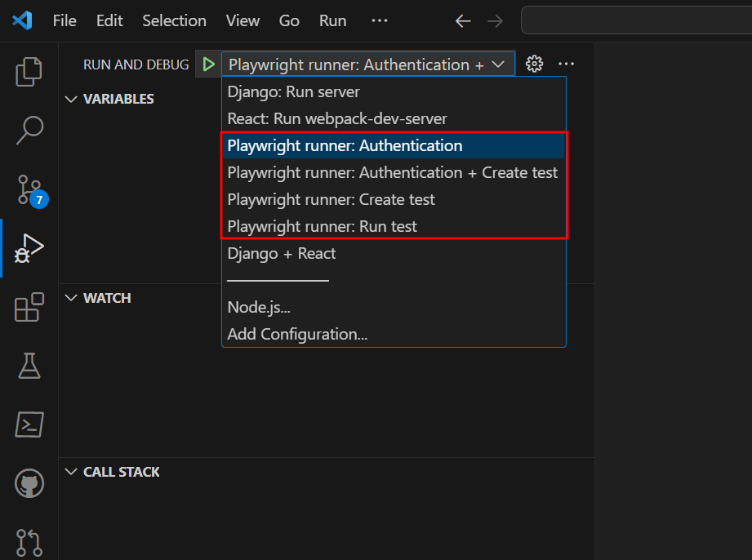Select Playwright runner: Run test
Viewport: 752px width, 560px height.
click(394, 226)
